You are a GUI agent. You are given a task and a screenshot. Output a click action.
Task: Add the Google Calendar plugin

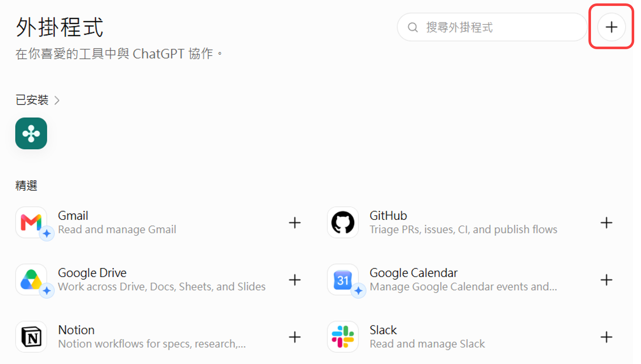(606, 280)
